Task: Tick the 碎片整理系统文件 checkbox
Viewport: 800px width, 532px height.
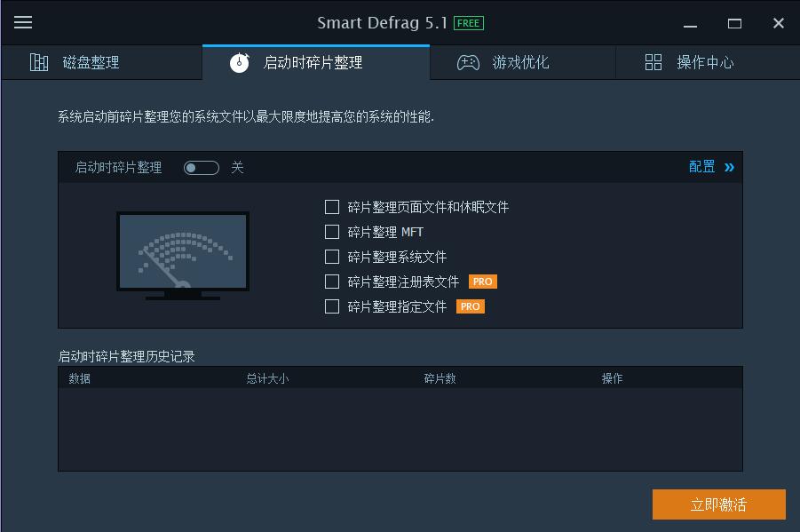Action: tap(332, 257)
